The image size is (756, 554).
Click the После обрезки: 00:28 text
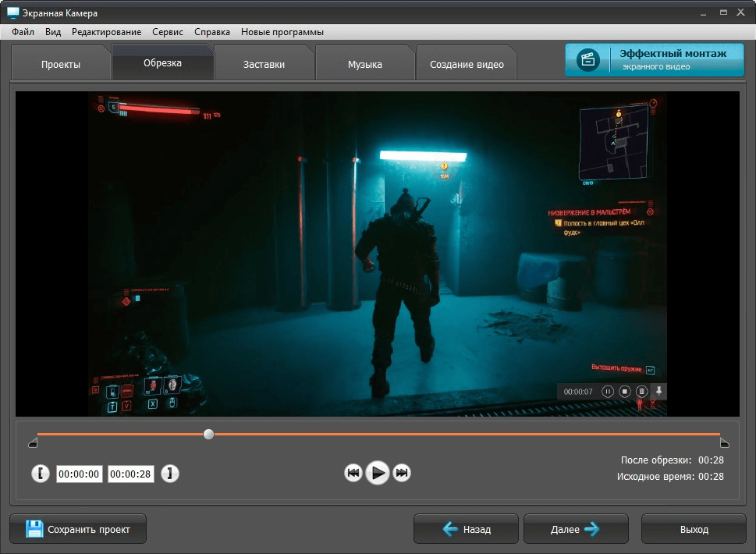[672, 460]
